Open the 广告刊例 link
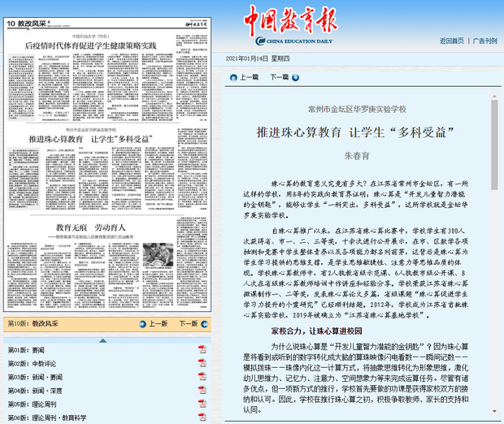Viewport: 504px width, 424px height. click(485, 41)
